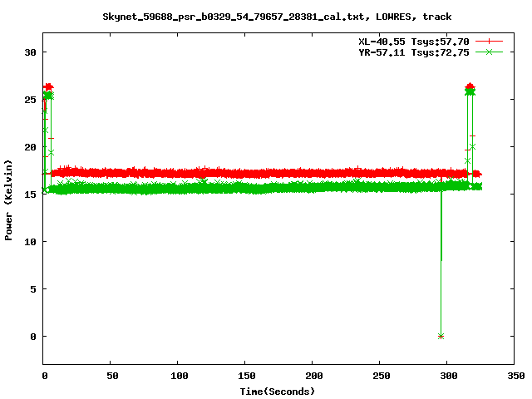Click the x-axis tick label 150
Viewport: 532px width, 399px height.
point(247,376)
